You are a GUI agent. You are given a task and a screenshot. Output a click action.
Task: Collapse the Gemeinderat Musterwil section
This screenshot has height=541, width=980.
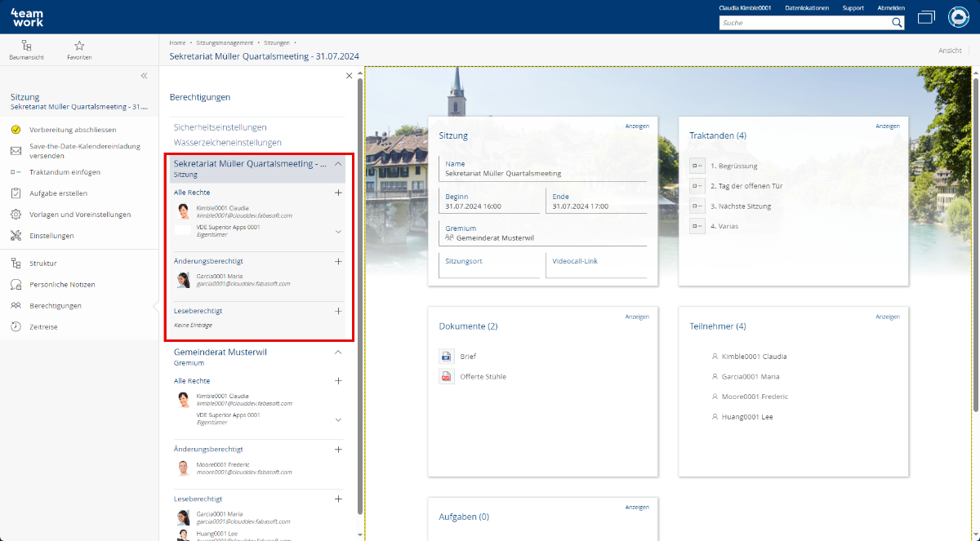point(338,353)
